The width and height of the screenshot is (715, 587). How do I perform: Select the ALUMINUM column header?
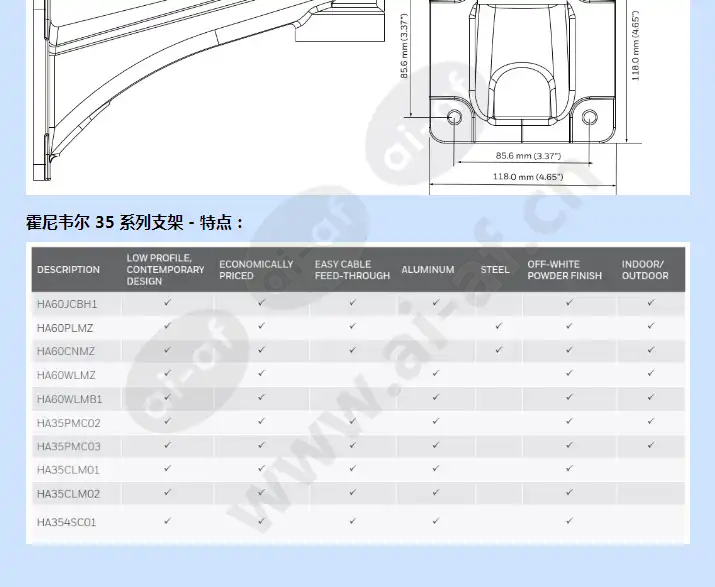(x=428, y=270)
